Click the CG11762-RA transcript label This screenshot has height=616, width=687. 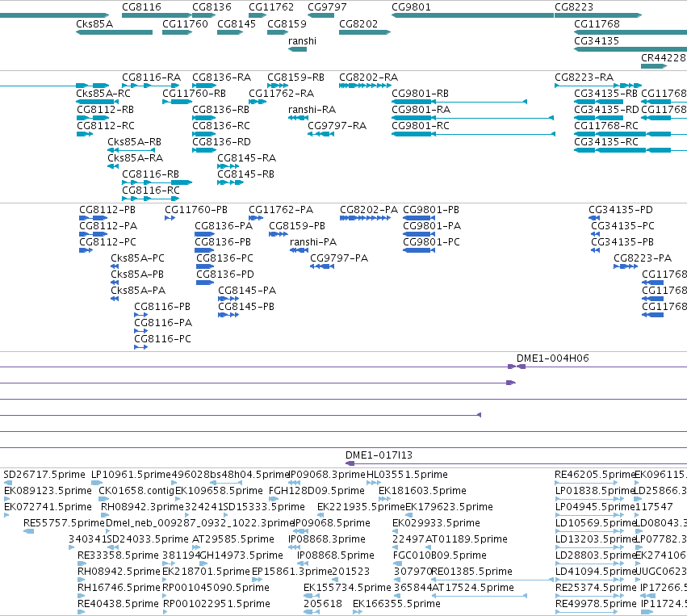click(281, 94)
